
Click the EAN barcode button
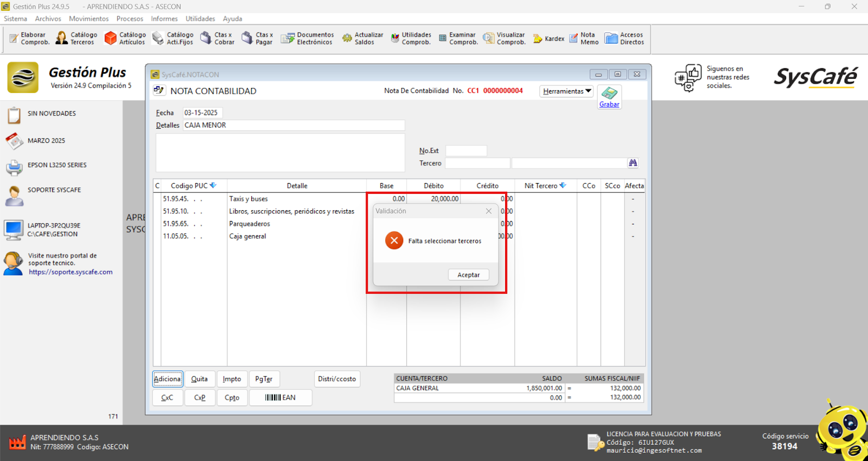(280, 397)
